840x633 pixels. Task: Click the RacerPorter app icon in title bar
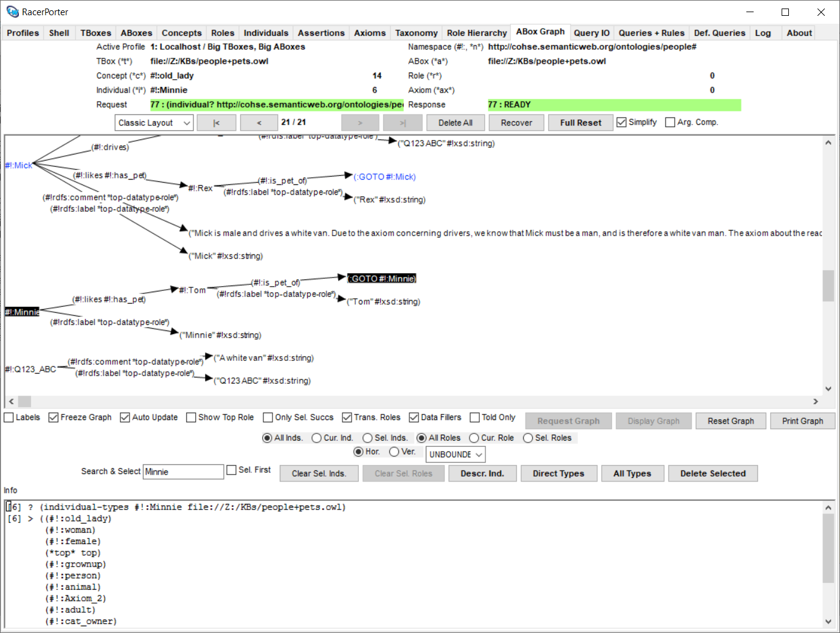(x=12, y=12)
